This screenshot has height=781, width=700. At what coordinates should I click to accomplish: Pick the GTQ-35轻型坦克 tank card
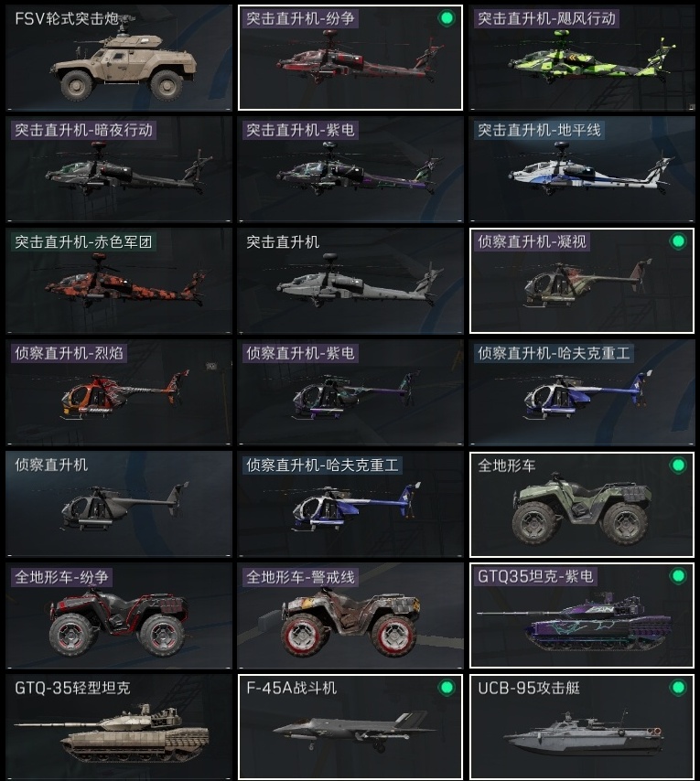[x=119, y=727]
